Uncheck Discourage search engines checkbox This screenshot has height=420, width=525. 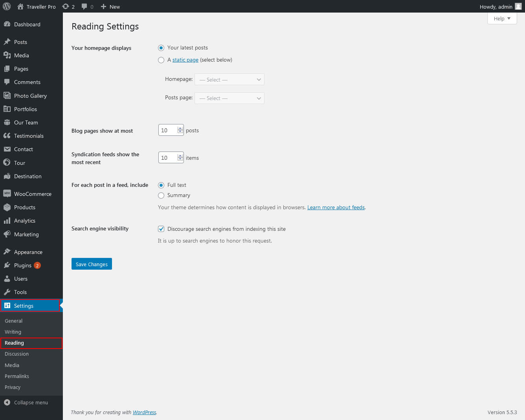(x=161, y=229)
